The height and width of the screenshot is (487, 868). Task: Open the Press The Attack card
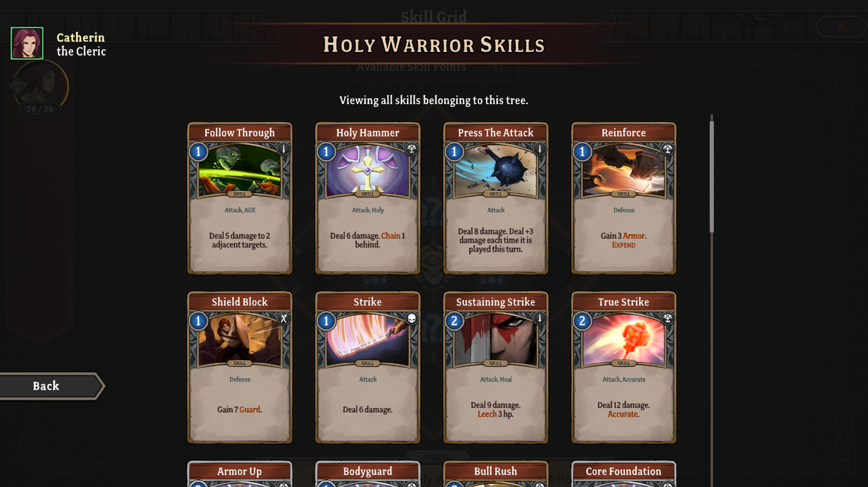(x=496, y=199)
